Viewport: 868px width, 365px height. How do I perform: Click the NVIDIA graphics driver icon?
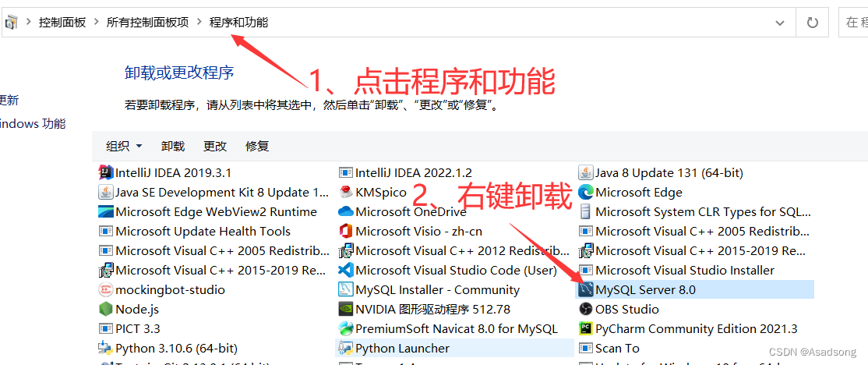click(x=346, y=309)
